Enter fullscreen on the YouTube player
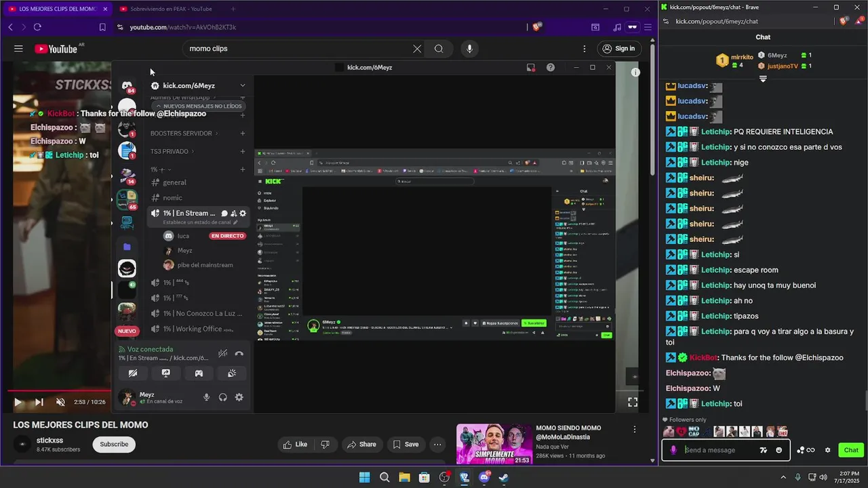 click(633, 402)
